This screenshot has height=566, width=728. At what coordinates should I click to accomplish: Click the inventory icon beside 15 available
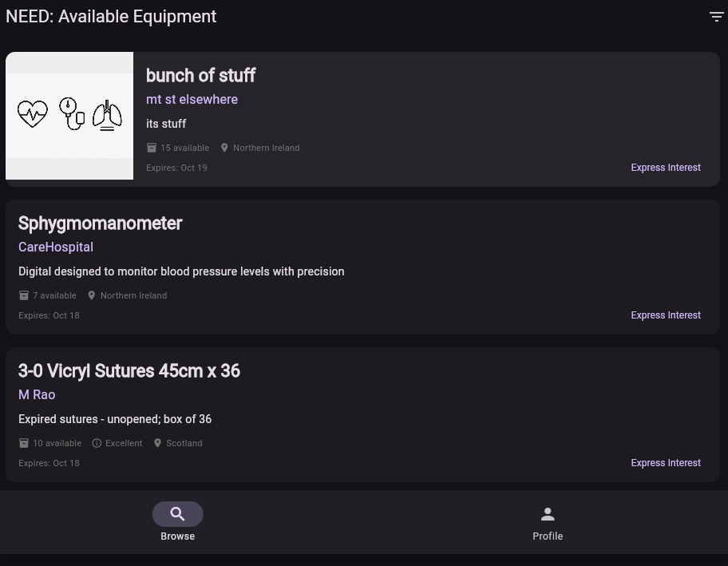[152, 148]
